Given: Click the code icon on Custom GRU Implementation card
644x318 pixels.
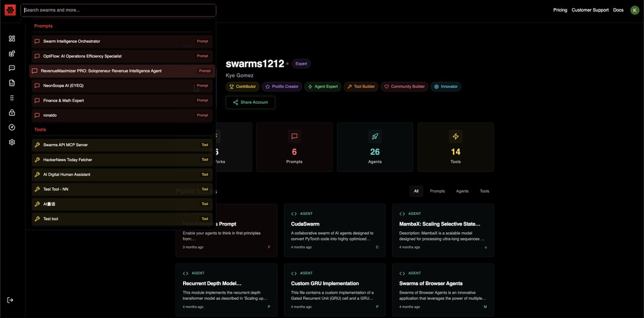Looking at the screenshot, I should tap(294, 273).
